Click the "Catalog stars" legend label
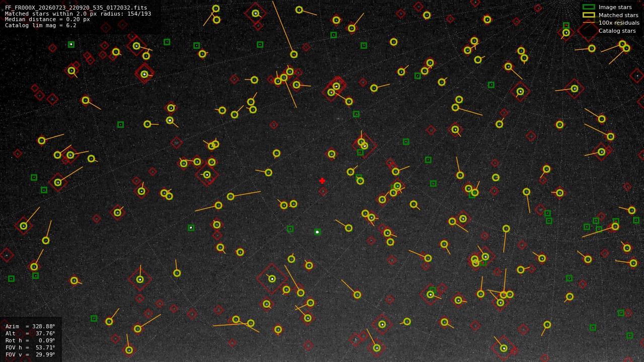The height and width of the screenshot is (362, 644). click(x=617, y=31)
